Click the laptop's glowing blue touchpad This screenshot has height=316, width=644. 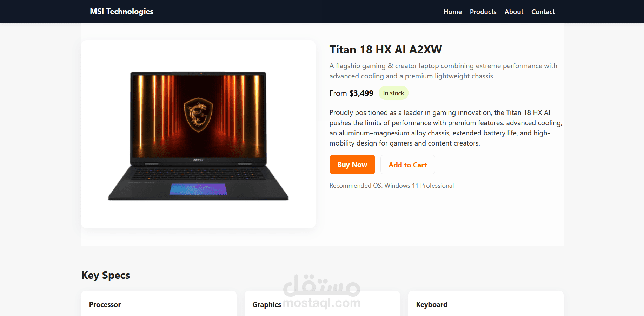pos(198,189)
